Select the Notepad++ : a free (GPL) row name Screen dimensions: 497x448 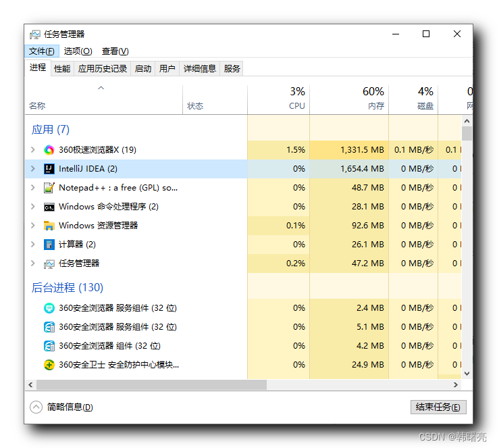(x=118, y=188)
